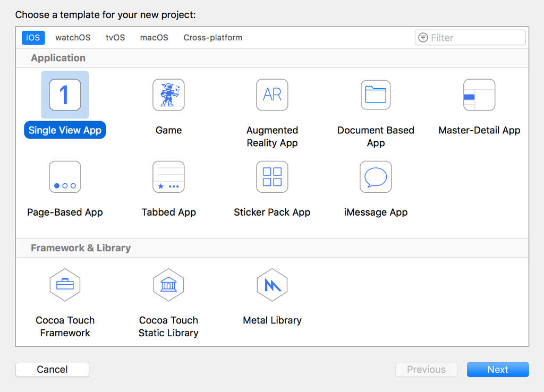Pick the Sticker Pack App template

tap(272, 177)
